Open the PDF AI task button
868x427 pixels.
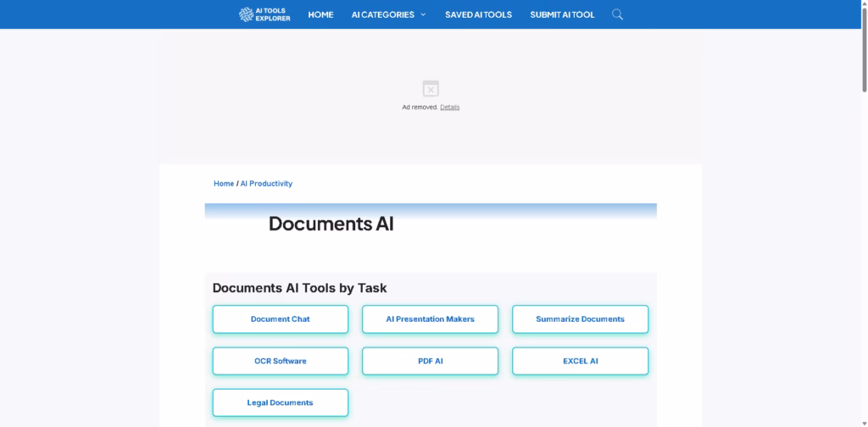point(430,361)
